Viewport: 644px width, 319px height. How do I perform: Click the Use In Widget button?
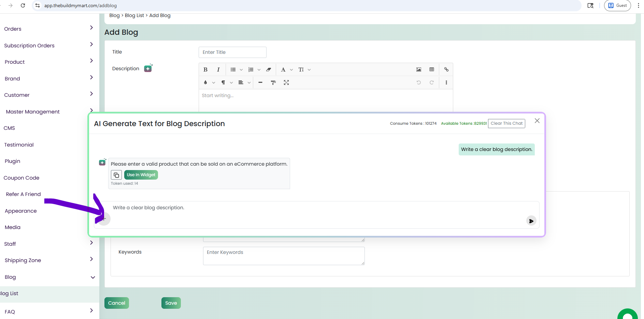click(x=141, y=175)
